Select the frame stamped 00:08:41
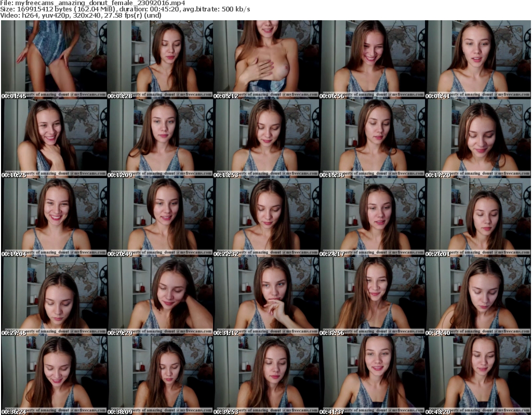The image size is (532, 415). click(478, 59)
